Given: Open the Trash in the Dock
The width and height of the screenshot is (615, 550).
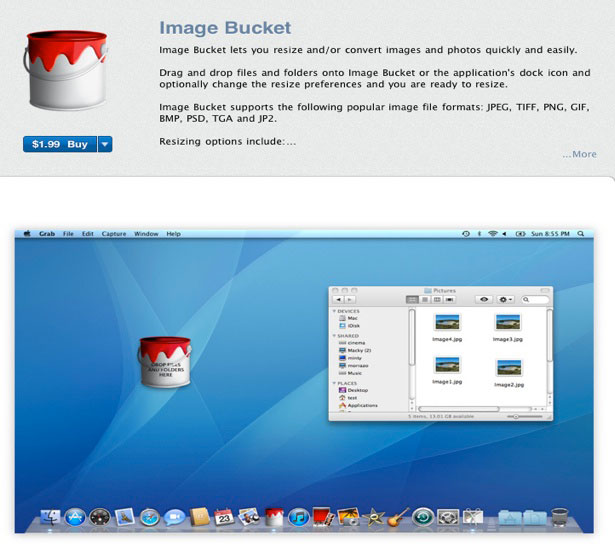Looking at the screenshot, I should click(x=559, y=517).
